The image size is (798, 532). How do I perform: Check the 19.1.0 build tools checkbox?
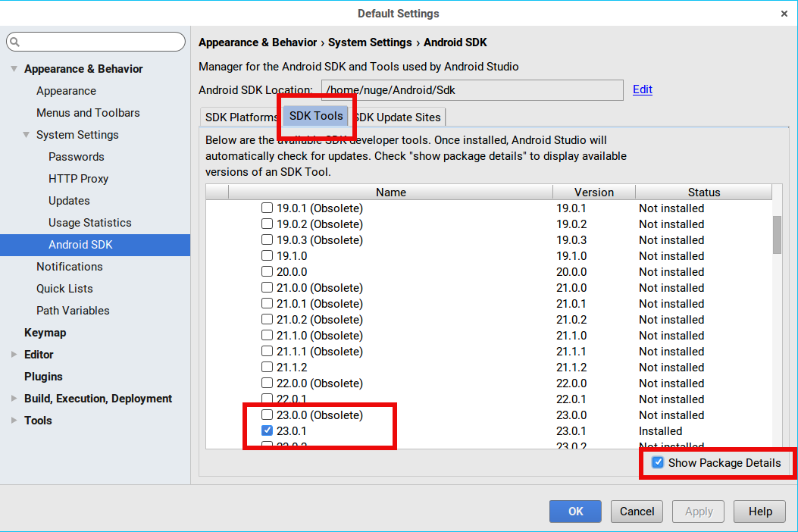click(x=267, y=256)
